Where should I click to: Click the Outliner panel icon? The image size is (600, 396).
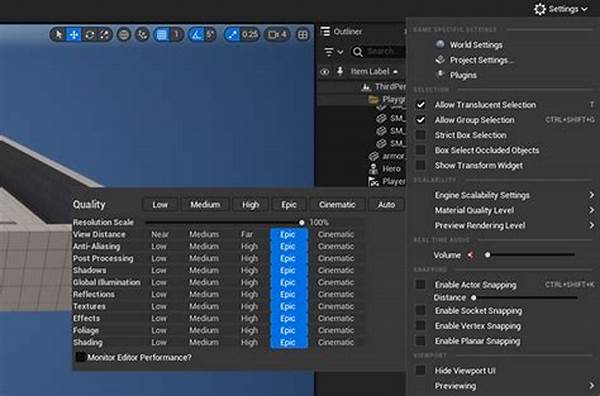[x=325, y=31]
